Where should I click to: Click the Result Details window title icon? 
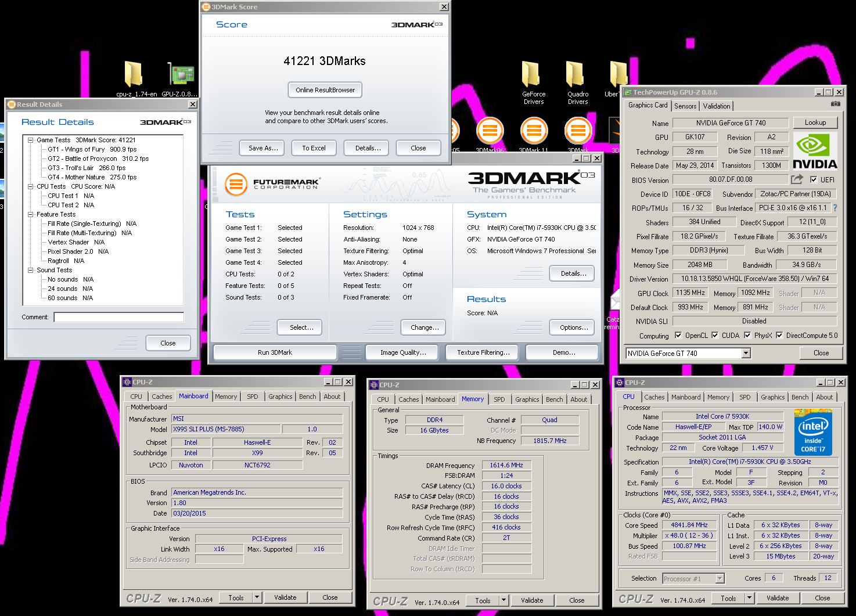(11, 105)
